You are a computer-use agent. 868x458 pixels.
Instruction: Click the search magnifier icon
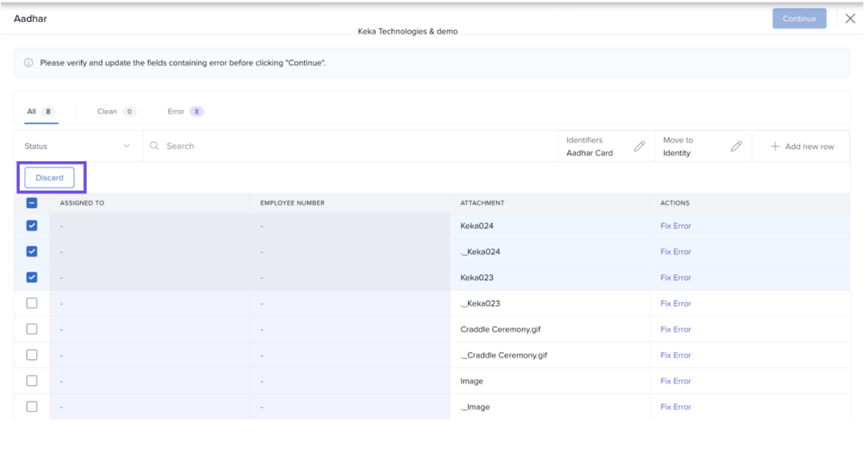[x=154, y=146]
